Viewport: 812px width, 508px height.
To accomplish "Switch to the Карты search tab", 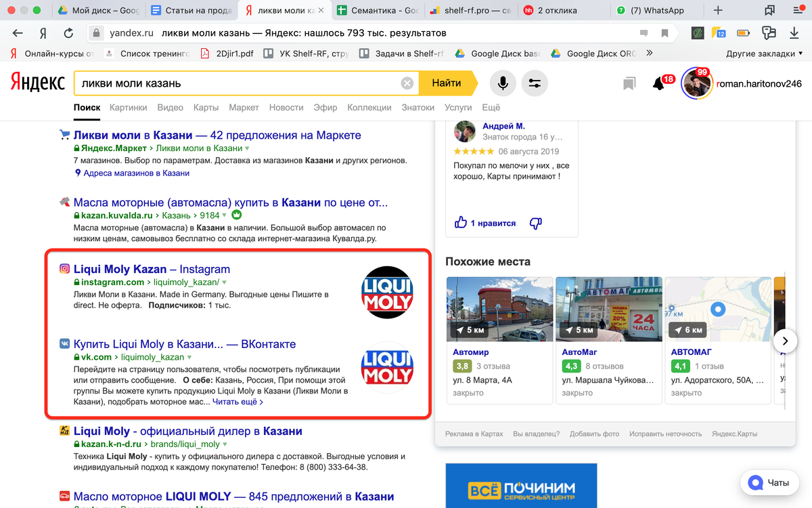I will pyautogui.click(x=206, y=108).
